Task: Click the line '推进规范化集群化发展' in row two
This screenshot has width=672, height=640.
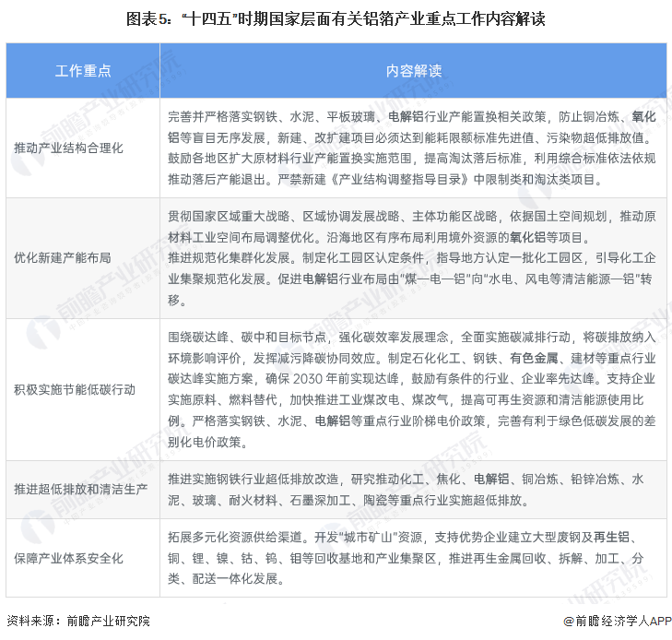Action: click(229, 258)
